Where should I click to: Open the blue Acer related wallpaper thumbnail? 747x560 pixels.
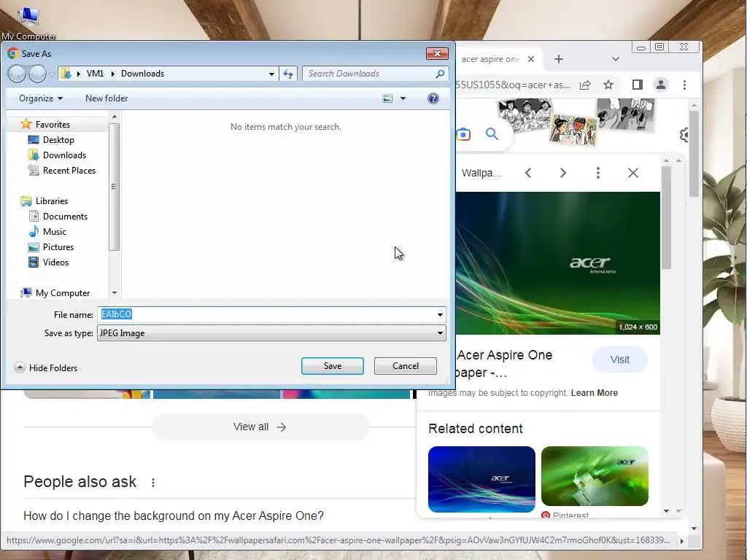click(x=481, y=479)
